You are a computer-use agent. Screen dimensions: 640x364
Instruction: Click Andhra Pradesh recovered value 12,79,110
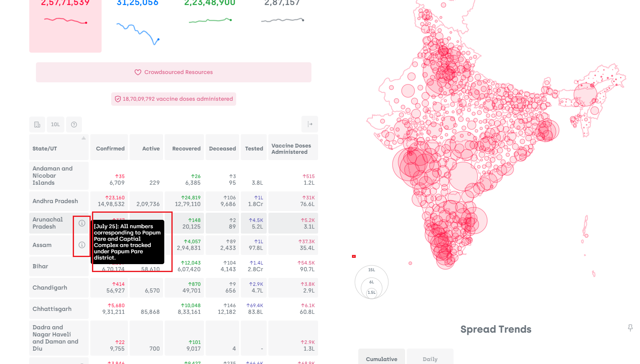pos(188,204)
